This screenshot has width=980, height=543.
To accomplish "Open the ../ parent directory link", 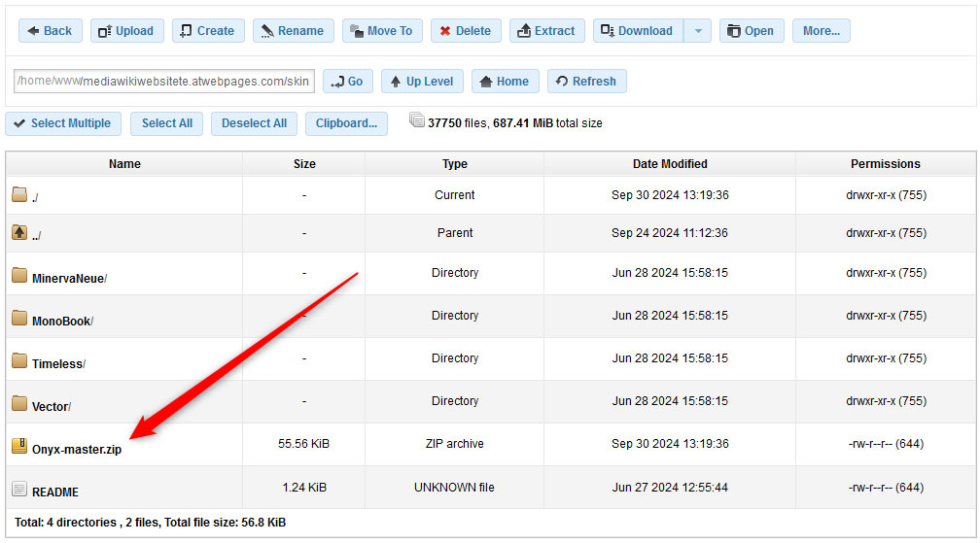I will (x=36, y=235).
